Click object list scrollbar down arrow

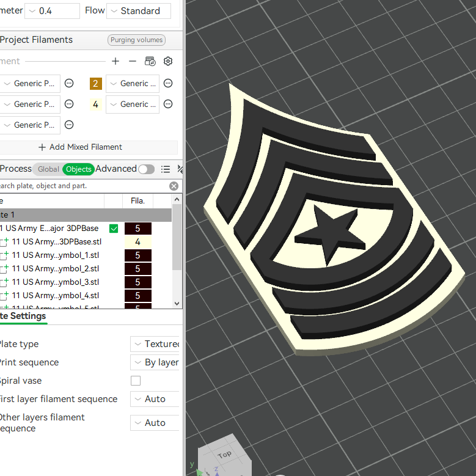point(177,304)
